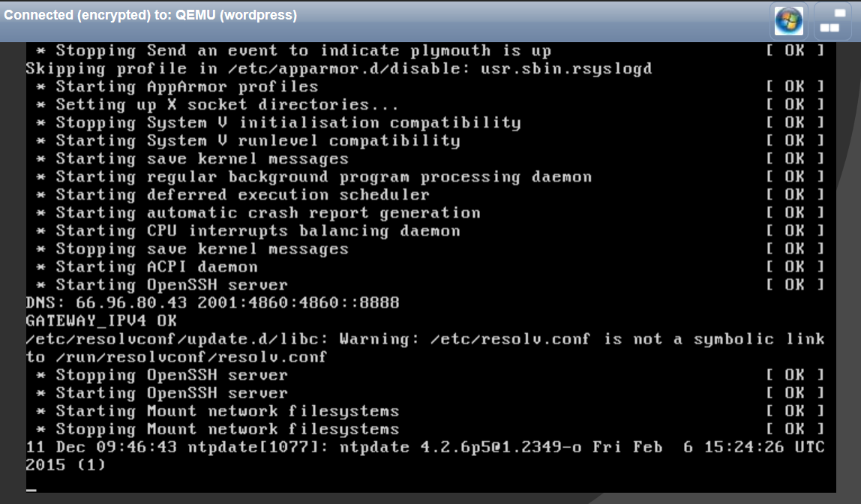The image size is (861, 504).
Task: Click the 'Starting regular background program processing daemon' line
Action: pyautogui.click(x=313, y=177)
